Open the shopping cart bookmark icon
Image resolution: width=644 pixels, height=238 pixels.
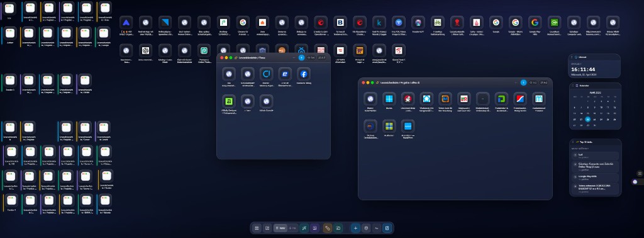coord(360,50)
